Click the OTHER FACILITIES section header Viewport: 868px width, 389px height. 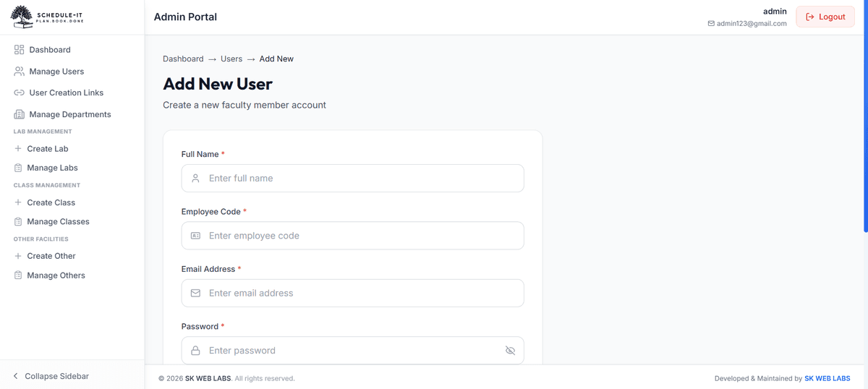pyautogui.click(x=41, y=239)
